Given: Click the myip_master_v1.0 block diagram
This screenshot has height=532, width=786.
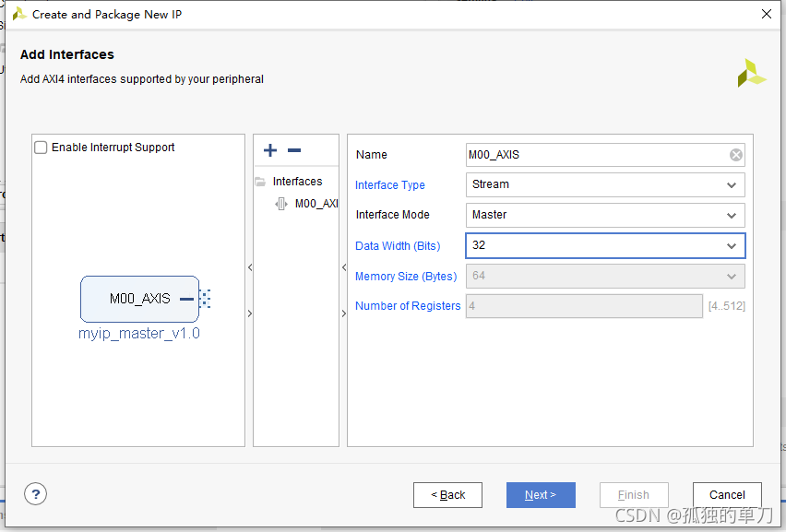Looking at the screenshot, I should (x=139, y=299).
